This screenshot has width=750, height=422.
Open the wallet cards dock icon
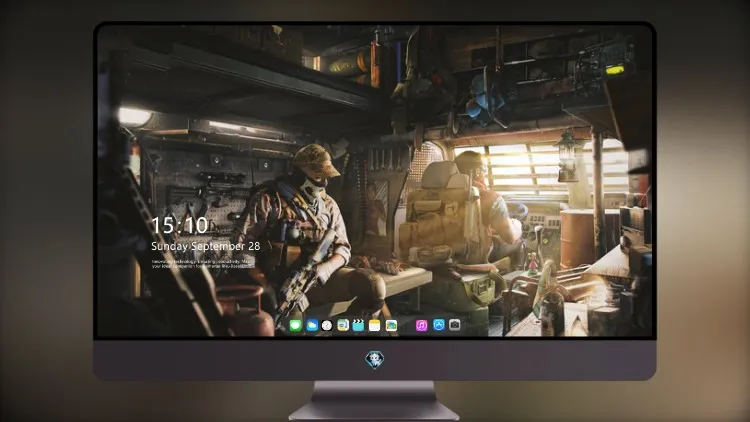click(x=391, y=325)
